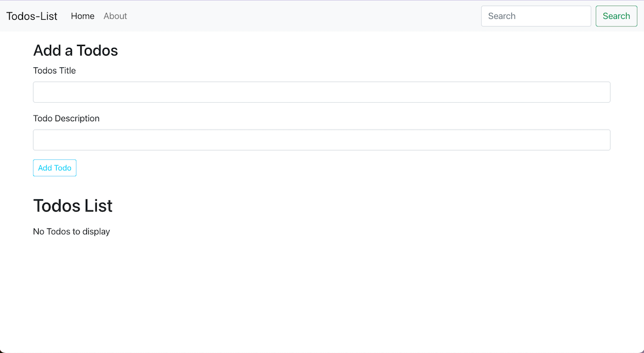This screenshot has width=644, height=353.
Task: Click the green Search button
Action: 616,16
